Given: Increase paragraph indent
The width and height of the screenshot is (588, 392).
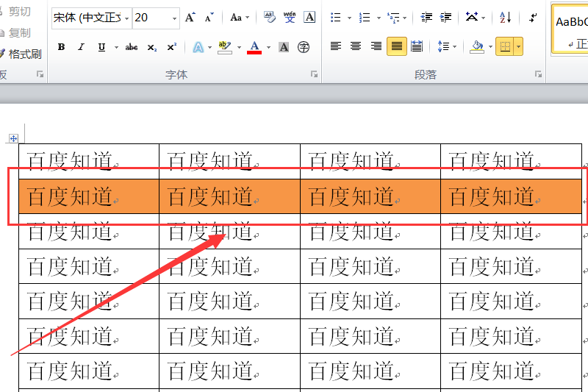Looking at the screenshot, I should click(x=445, y=17).
